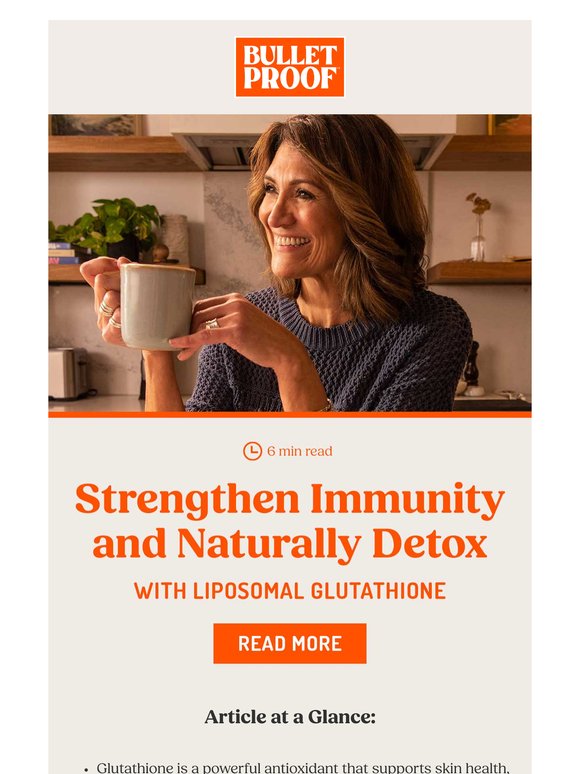Click the orange divider bar under photo

pos(290,414)
